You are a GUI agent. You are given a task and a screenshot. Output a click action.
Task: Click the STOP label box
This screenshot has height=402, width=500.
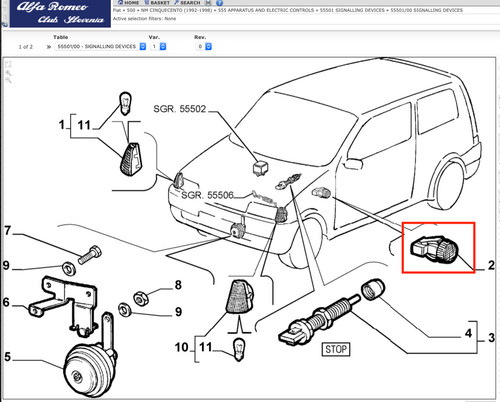336,349
